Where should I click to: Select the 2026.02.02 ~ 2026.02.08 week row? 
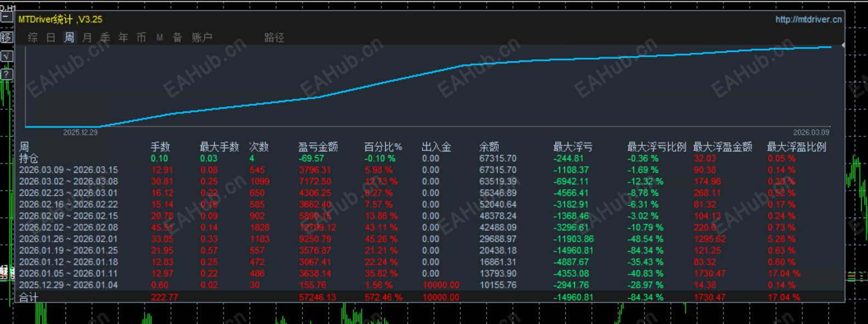pyautogui.click(x=68, y=228)
